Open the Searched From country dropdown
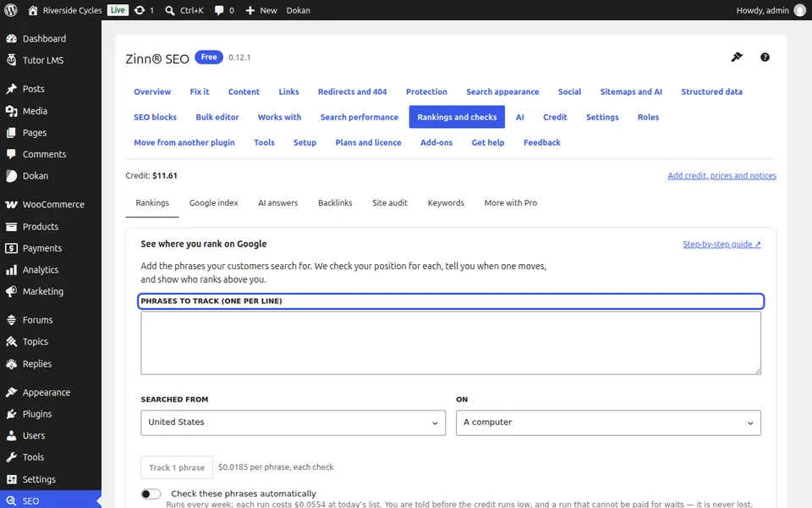Image resolution: width=812 pixels, height=508 pixels. tap(294, 422)
